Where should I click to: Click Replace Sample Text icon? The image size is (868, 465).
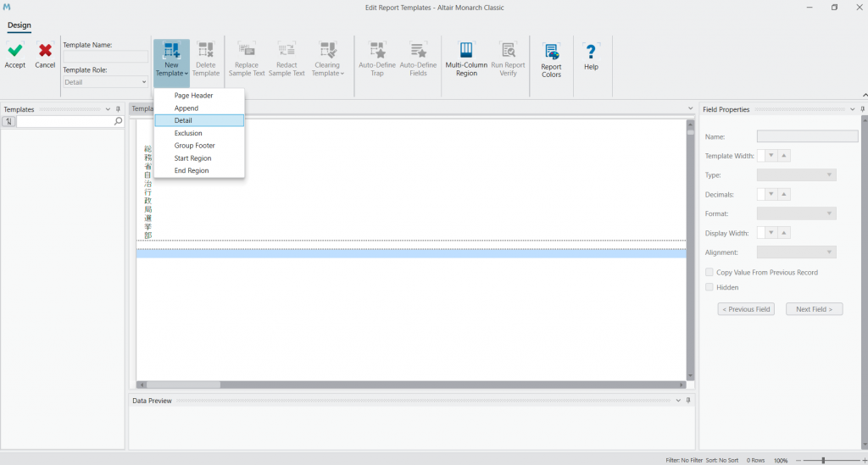[x=247, y=50]
